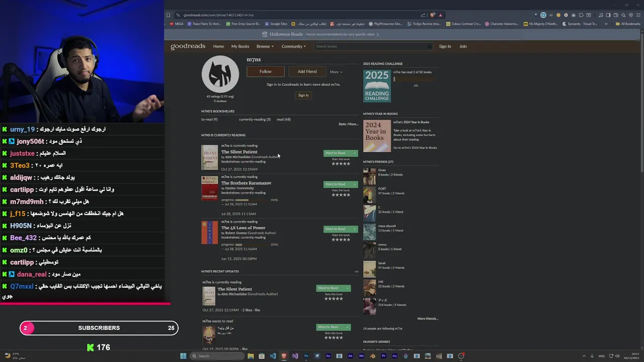Open the MEGA bookmark
The height and width of the screenshot is (362, 644).
pos(177,24)
